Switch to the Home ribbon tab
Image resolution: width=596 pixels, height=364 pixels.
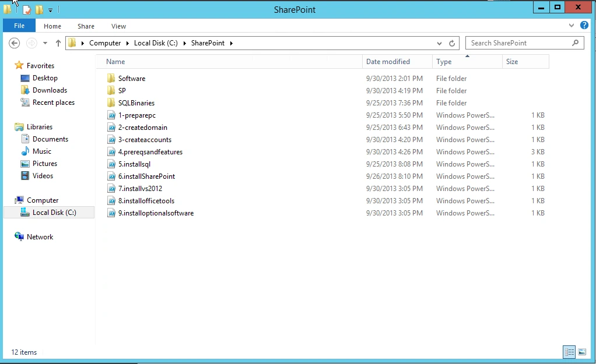[x=52, y=26]
